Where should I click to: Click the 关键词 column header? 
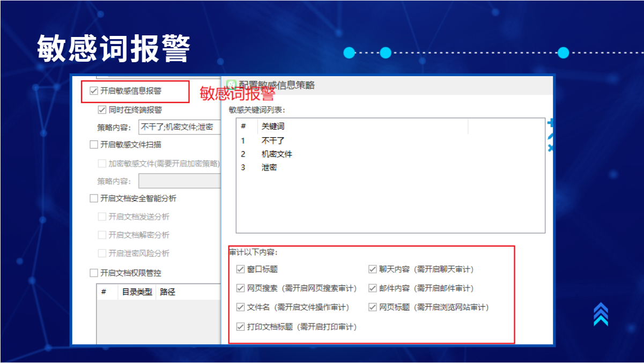pos(273,127)
